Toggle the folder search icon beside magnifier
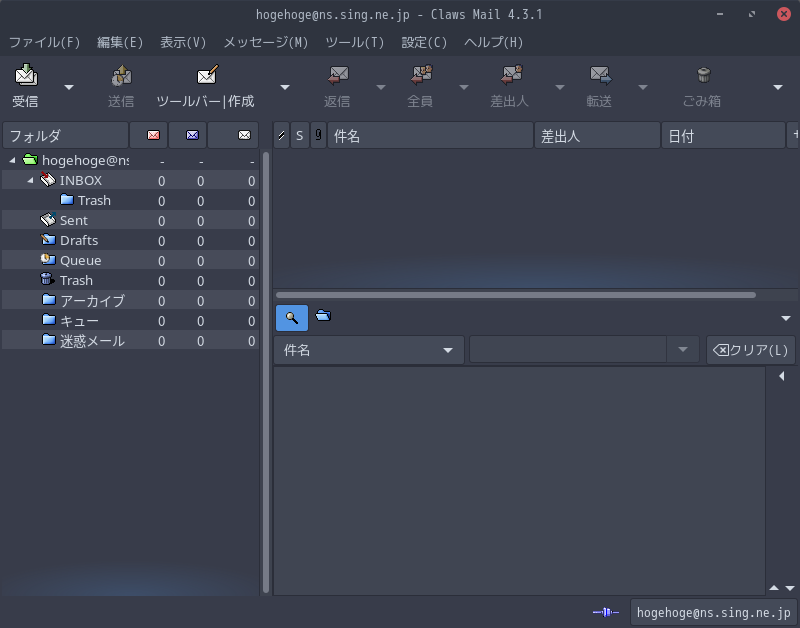This screenshot has width=800, height=628. pos(323,316)
